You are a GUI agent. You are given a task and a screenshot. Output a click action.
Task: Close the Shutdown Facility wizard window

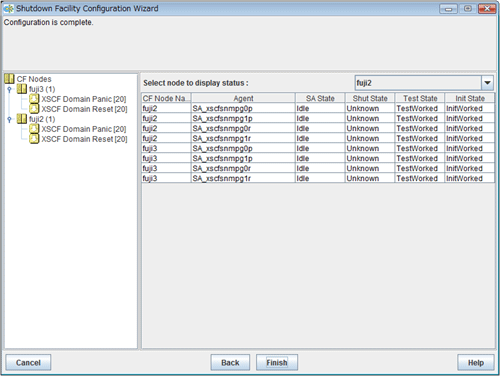487,9
